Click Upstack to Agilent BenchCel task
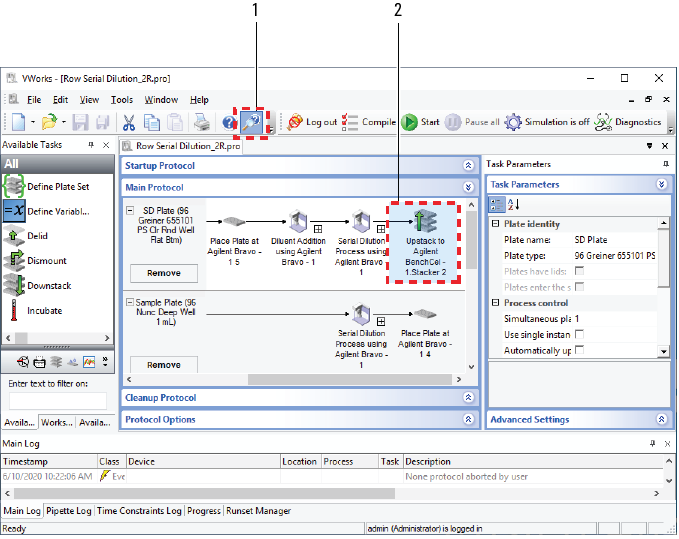This screenshot has width=679, height=539. tap(424, 243)
